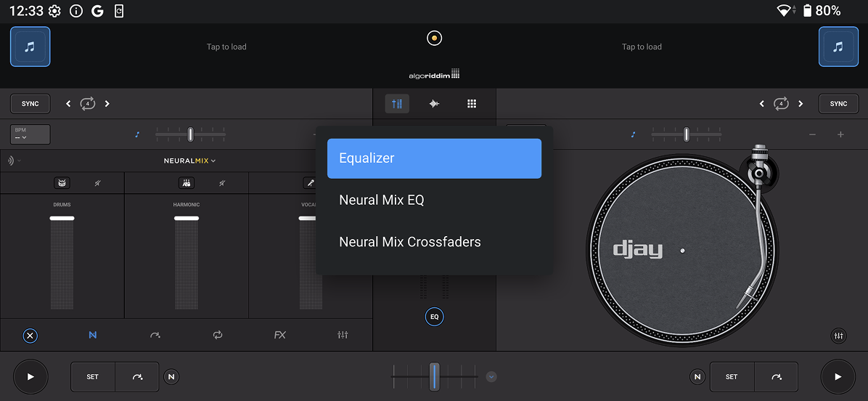This screenshot has width=868, height=401.
Task: Switch to waveform view icon
Action: [x=435, y=104]
